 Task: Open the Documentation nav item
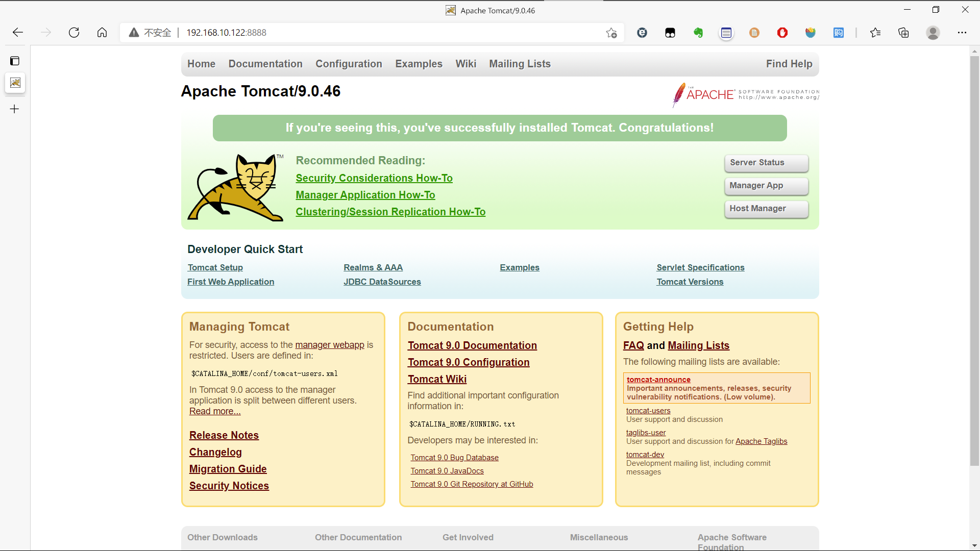[265, 64]
